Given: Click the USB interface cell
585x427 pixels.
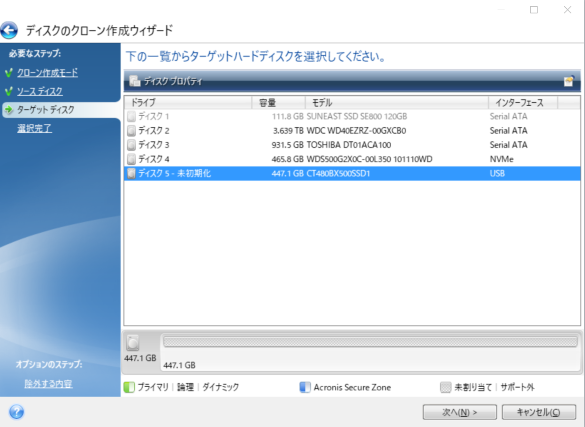Looking at the screenshot, I should (x=497, y=173).
